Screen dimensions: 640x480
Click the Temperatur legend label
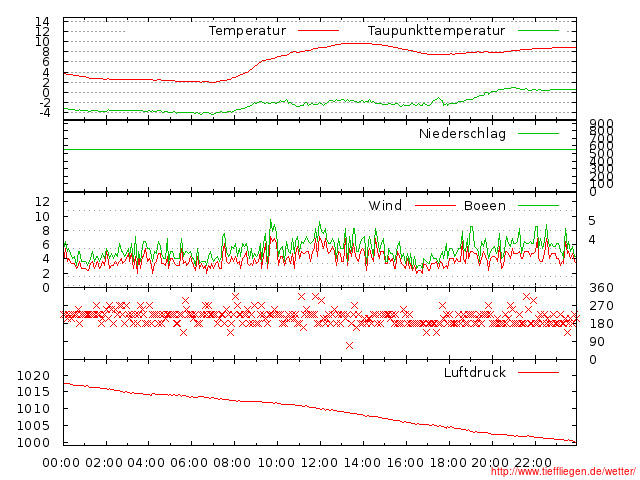[x=248, y=31]
